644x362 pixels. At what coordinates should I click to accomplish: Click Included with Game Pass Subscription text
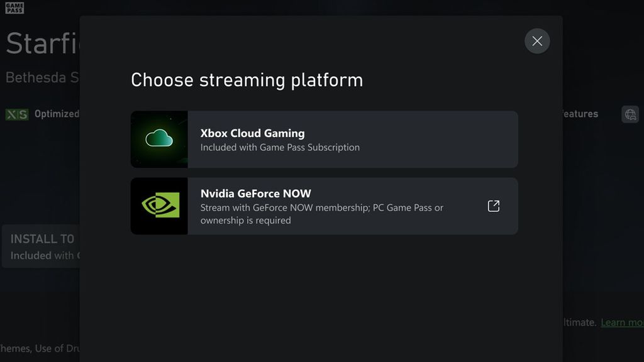point(279,147)
